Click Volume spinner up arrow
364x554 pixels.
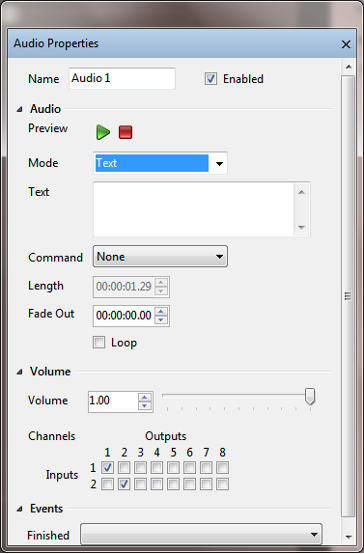coord(145,397)
